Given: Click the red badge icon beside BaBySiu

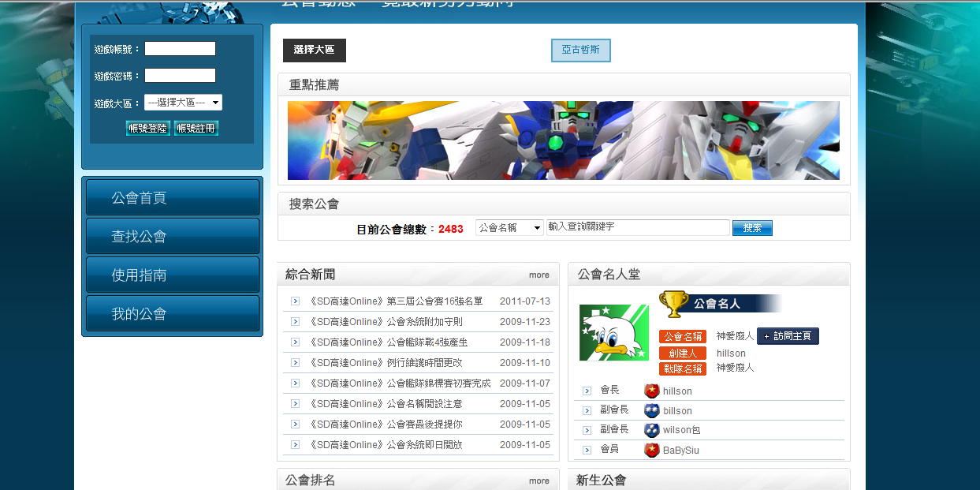Looking at the screenshot, I should click(651, 450).
